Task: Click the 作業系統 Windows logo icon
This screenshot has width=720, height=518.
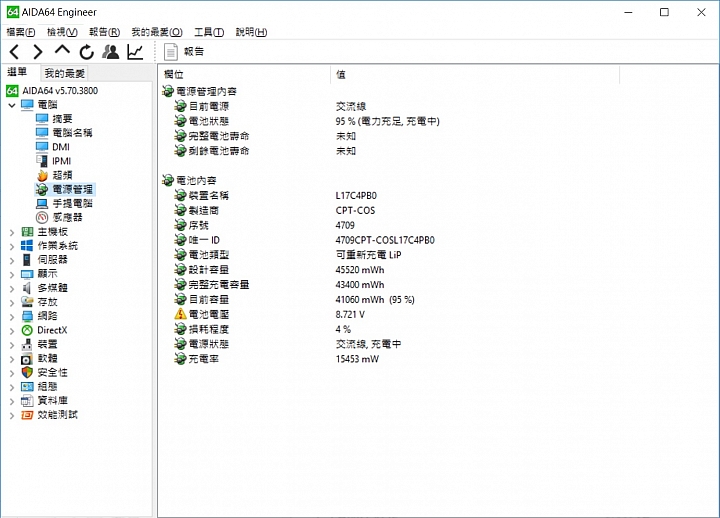Action: pyautogui.click(x=27, y=246)
